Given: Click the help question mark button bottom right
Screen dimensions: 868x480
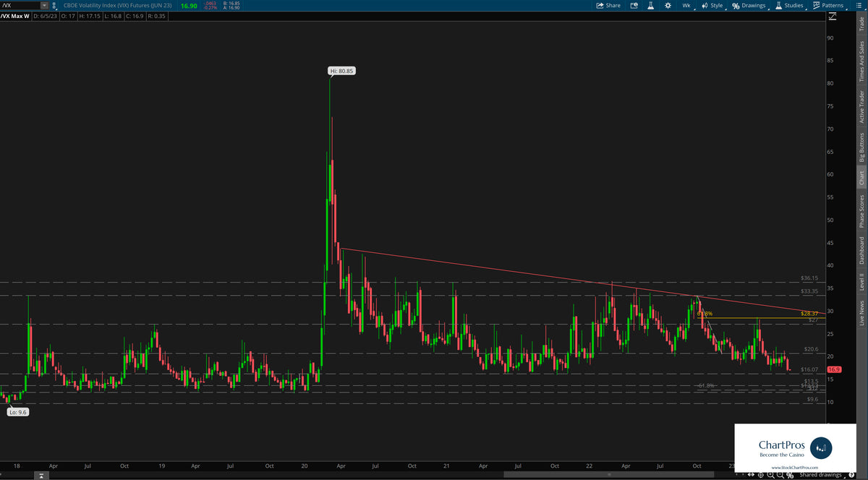Looking at the screenshot, I should point(852,475).
